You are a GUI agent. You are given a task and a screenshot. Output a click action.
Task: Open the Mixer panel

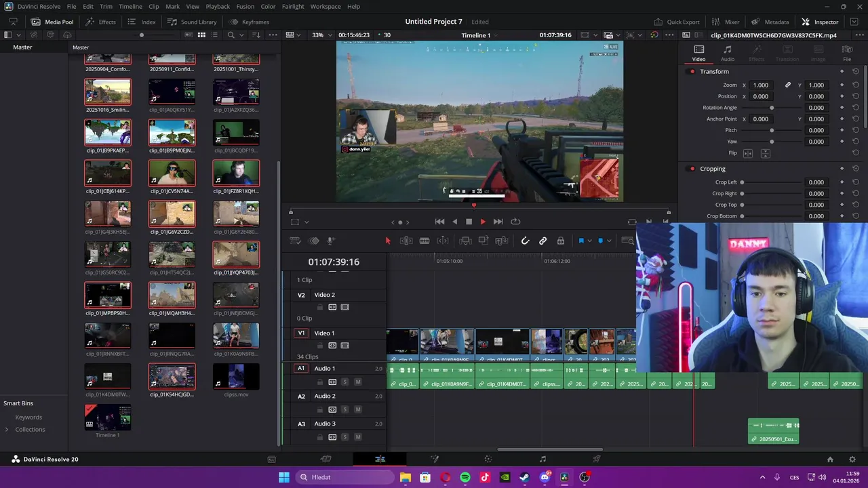[x=725, y=22]
